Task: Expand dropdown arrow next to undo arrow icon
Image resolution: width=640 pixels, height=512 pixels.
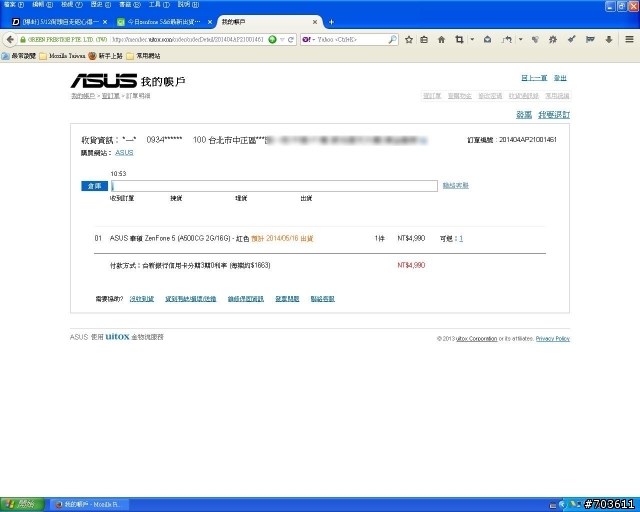Action: tap(520, 40)
